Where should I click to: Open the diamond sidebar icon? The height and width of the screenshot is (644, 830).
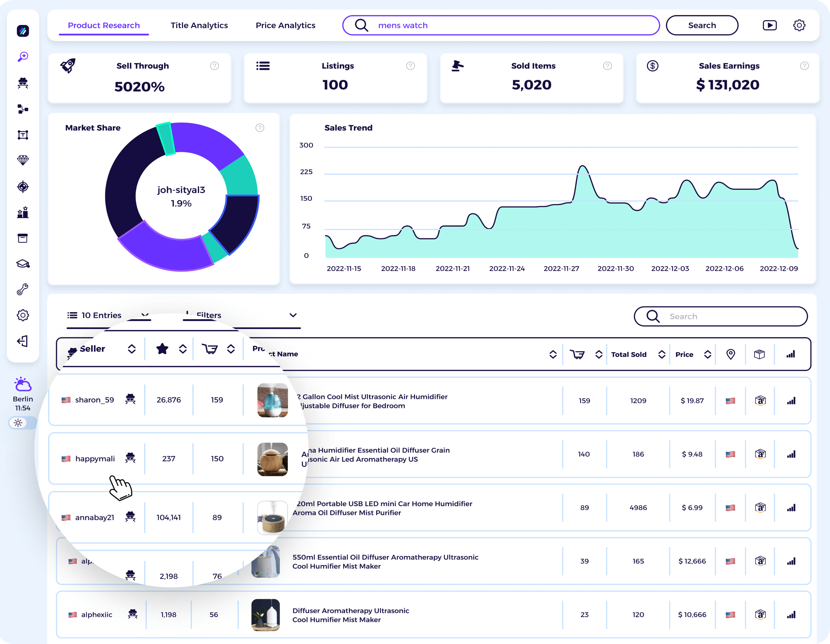23,160
